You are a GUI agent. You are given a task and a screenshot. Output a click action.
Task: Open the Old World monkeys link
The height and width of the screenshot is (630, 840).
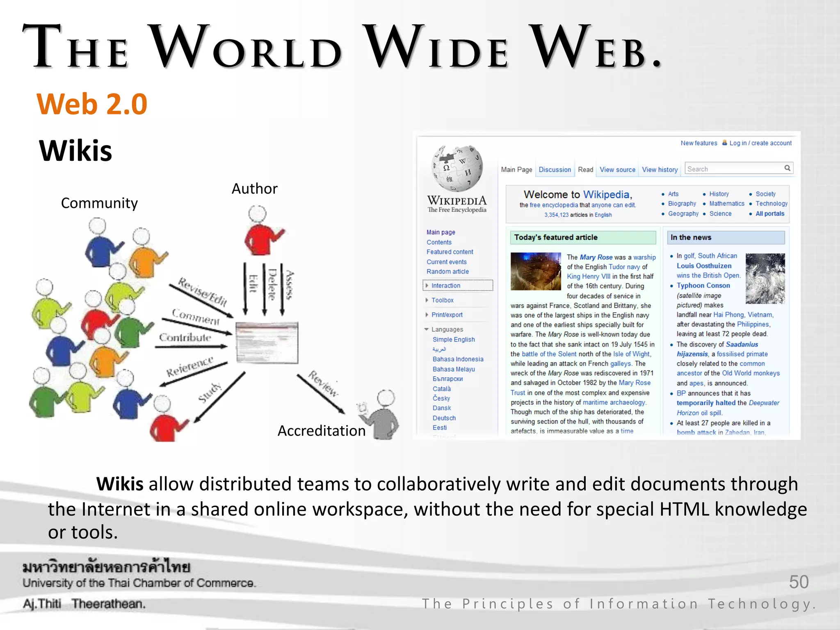[751, 373]
